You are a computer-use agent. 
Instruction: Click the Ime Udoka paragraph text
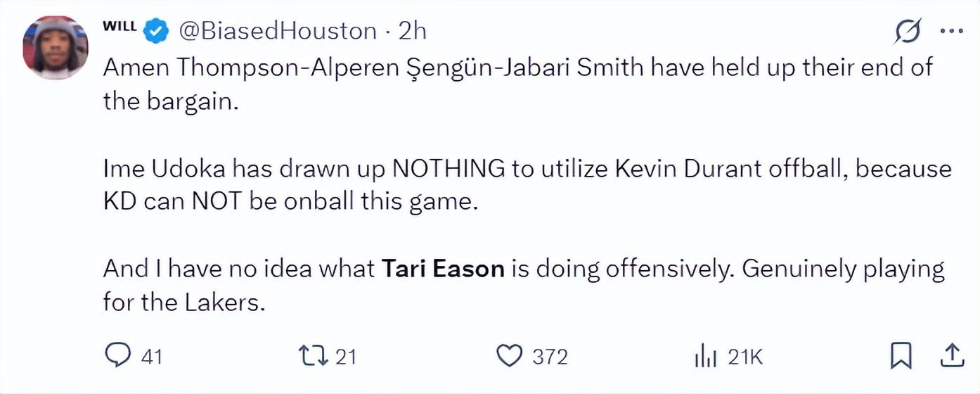pos(527,169)
